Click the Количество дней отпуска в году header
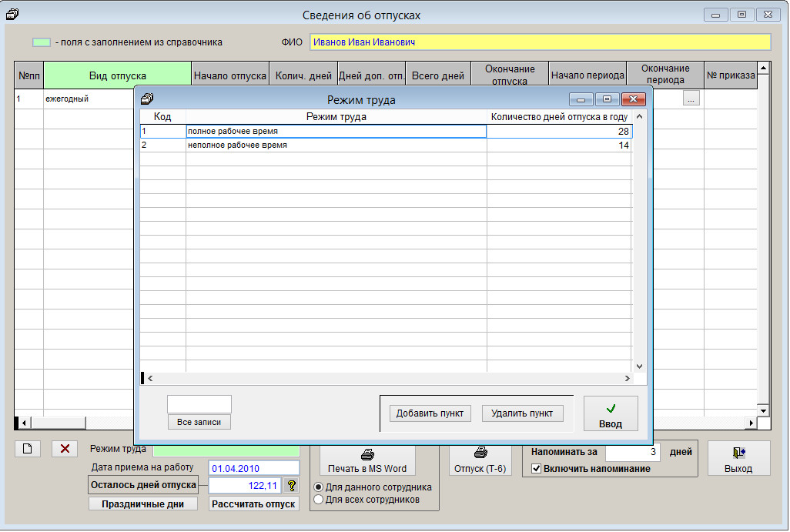The width and height of the screenshot is (790, 532). tap(559, 117)
